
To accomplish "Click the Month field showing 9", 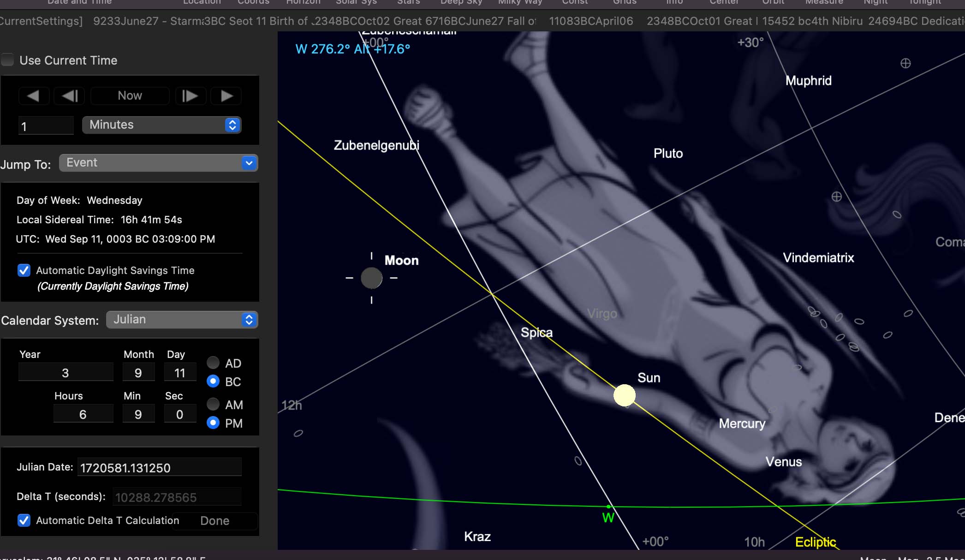I will pos(138,373).
